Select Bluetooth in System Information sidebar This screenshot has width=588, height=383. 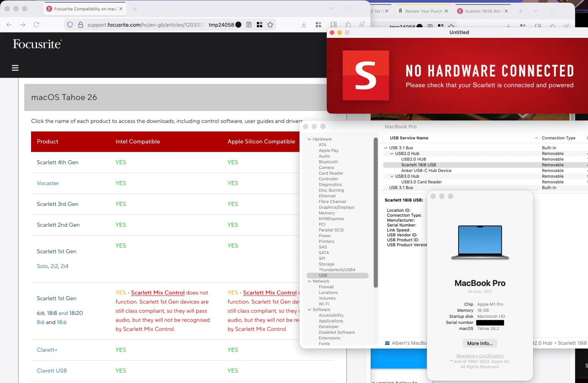pyautogui.click(x=328, y=162)
